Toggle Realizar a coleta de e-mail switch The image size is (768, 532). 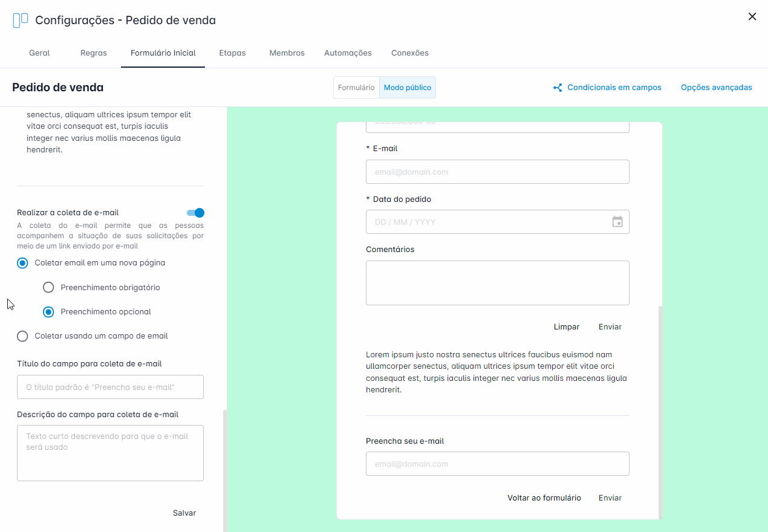coord(196,213)
